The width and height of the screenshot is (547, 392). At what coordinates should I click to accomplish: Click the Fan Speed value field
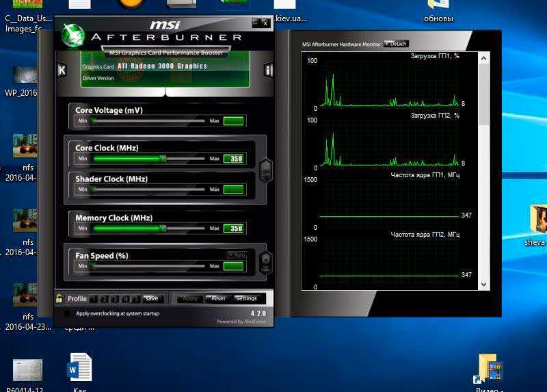pyautogui.click(x=233, y=266)
